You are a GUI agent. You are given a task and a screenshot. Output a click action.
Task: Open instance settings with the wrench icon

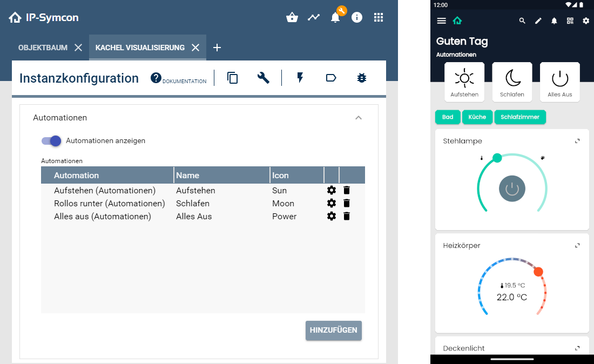(x=263, y=78)
